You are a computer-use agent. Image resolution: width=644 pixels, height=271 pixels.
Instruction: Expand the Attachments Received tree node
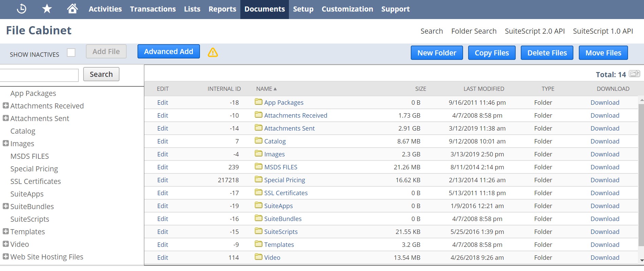6,106
